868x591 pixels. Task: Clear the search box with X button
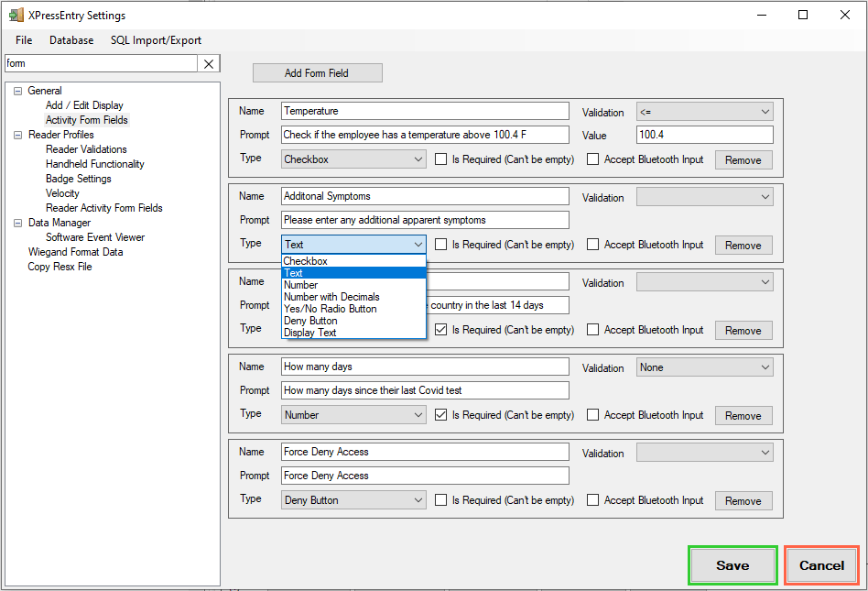[209, 64]
